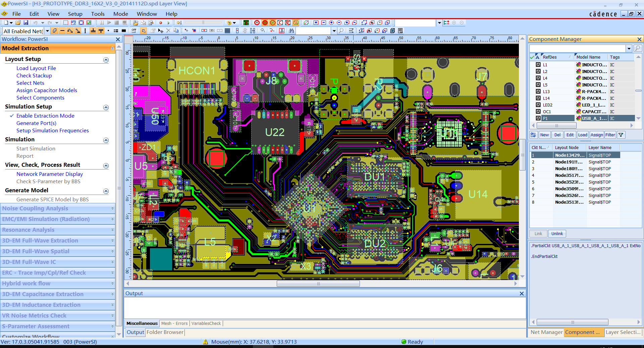Viewport: 644px width, 348px height.
Task: Select the arrow pointer selection tool
Action: click(x=144, y=31)
